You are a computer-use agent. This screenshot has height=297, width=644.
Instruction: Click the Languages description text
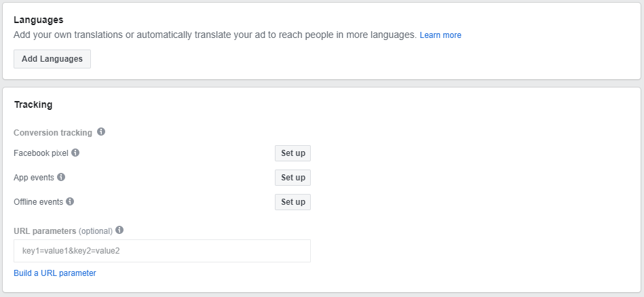[x=215, y=35]
